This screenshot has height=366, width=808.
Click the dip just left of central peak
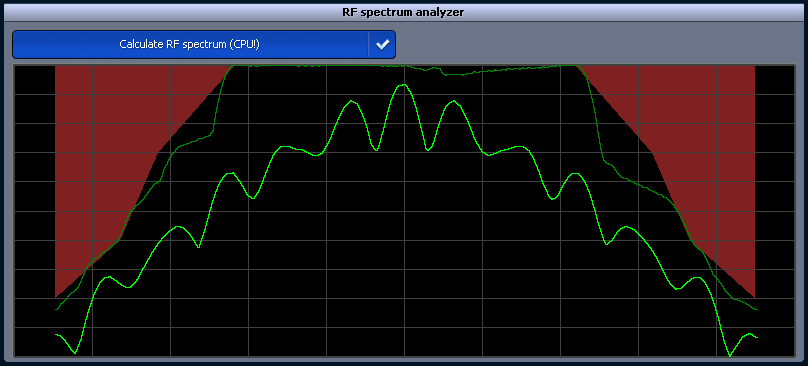[377, 149]
